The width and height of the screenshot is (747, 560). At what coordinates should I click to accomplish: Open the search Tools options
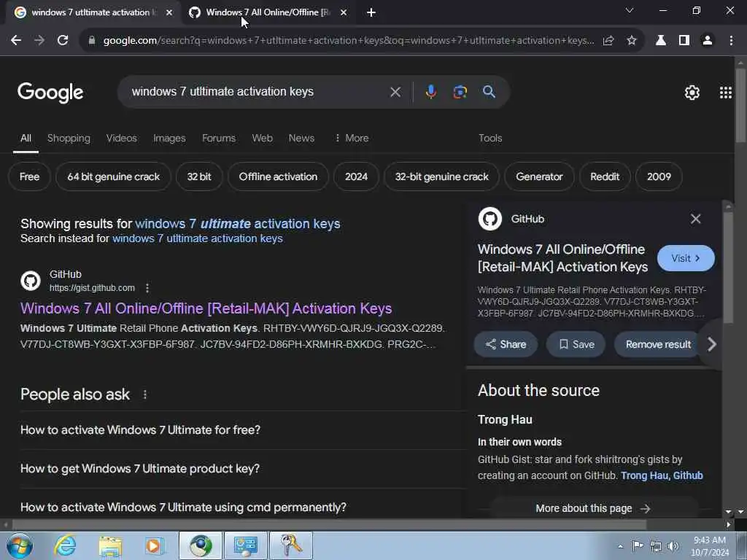click(490, 138)
